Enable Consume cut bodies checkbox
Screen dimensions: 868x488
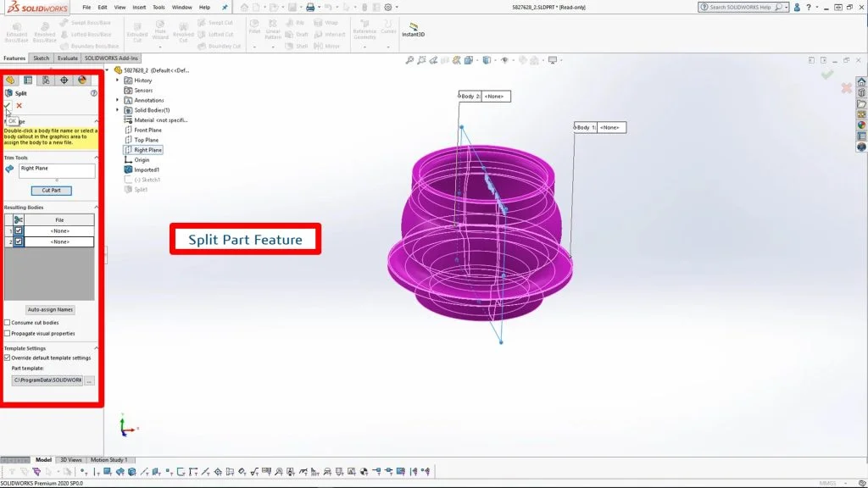[8, 323]
